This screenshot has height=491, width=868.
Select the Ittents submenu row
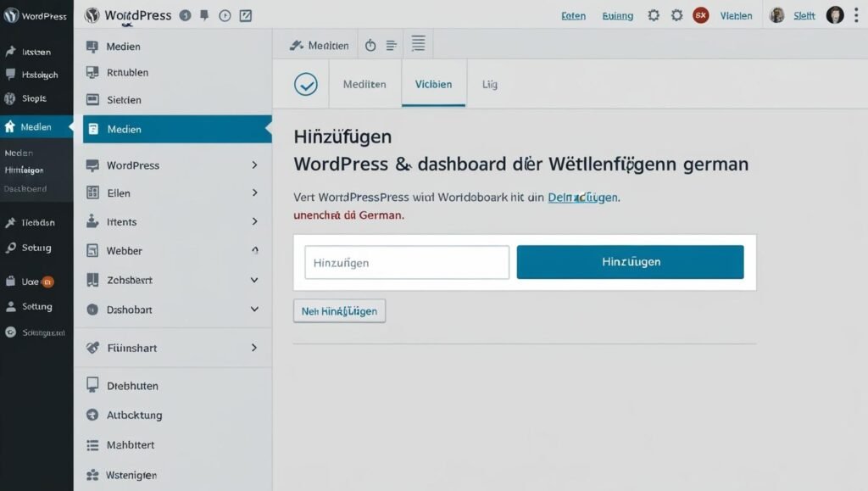tap(173, 222)
